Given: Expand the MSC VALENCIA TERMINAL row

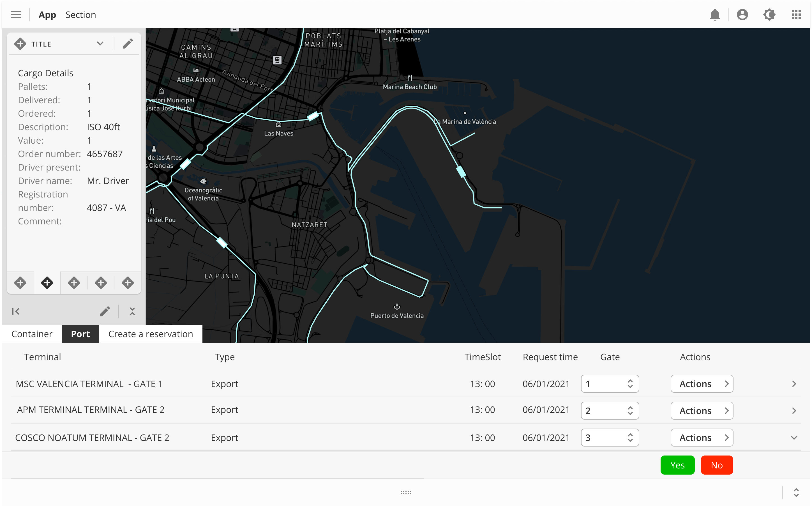Looking at the screenshot, I should (x=793, y=384).
